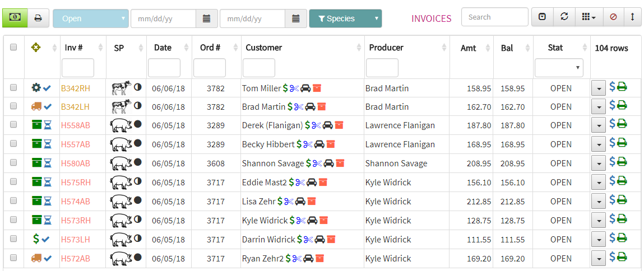Select the checkbox for invoice H572AB
This screenshot has height=271, width=644.
point(13,258)
